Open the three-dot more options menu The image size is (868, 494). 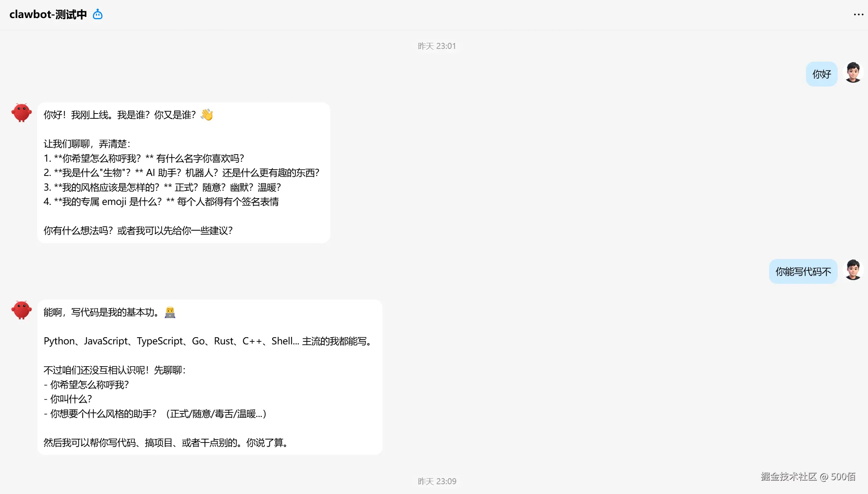(x=858, y=15)
